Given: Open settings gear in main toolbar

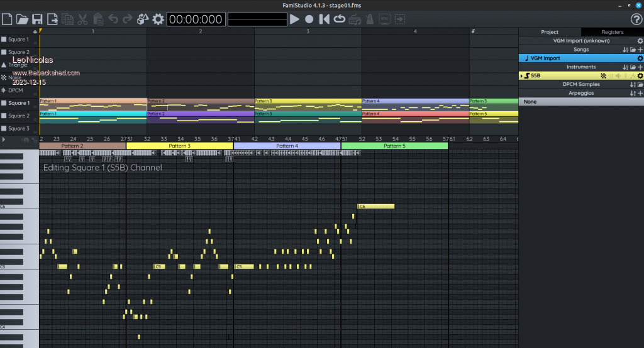Looking at the screenshot, I should (x=158, y=19).
